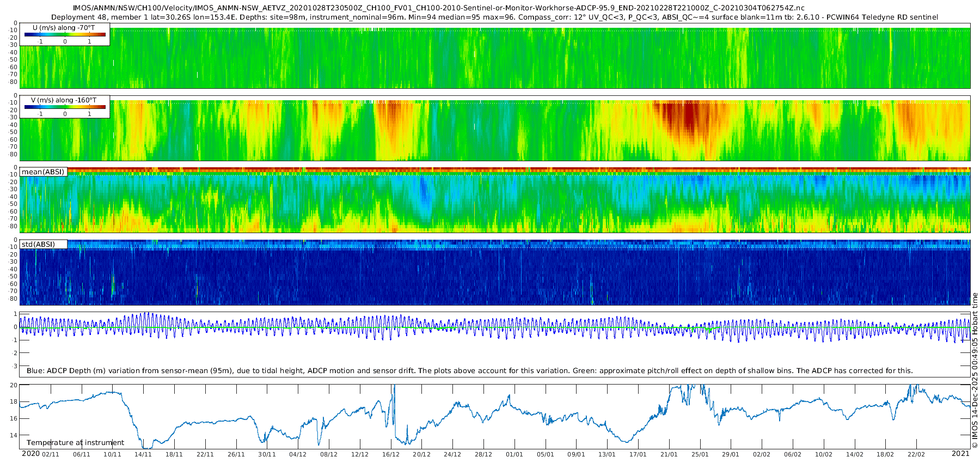Click the 14/11 date tick label

tap(143, 454)
